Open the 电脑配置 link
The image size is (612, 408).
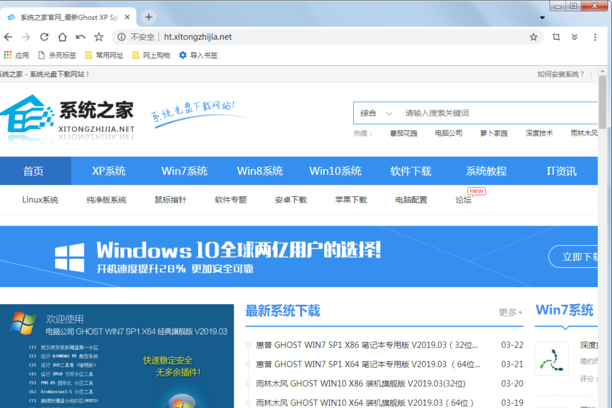[x=411, y=200]
